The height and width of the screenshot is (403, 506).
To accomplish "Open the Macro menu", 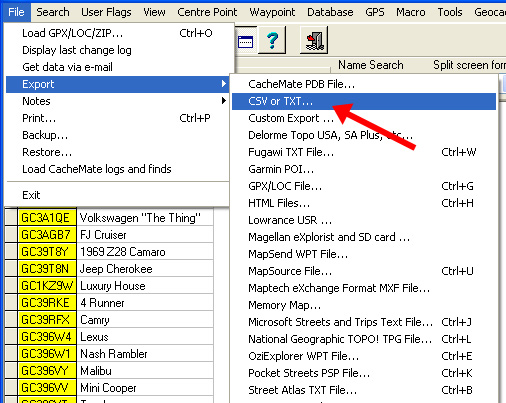I will 411,12.
